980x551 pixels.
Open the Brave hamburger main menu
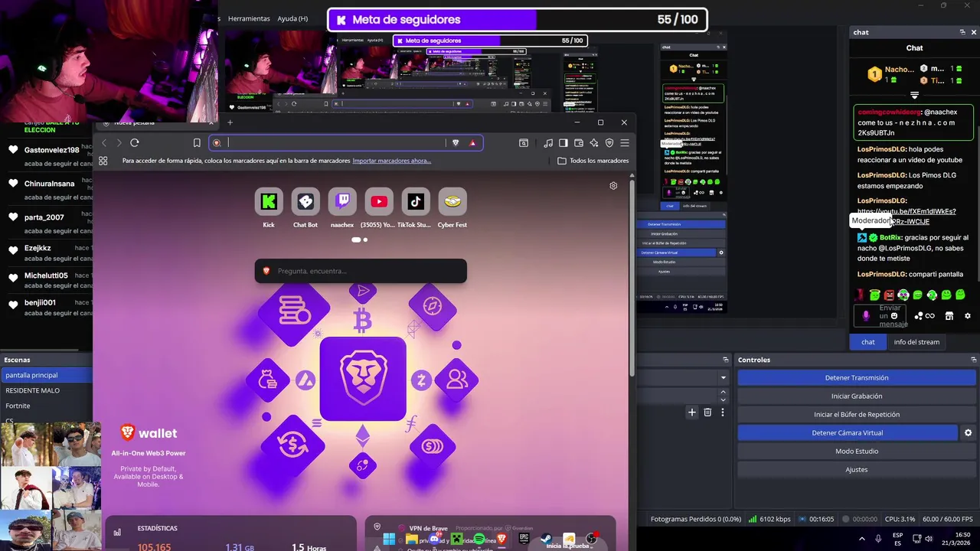(625, 142)
